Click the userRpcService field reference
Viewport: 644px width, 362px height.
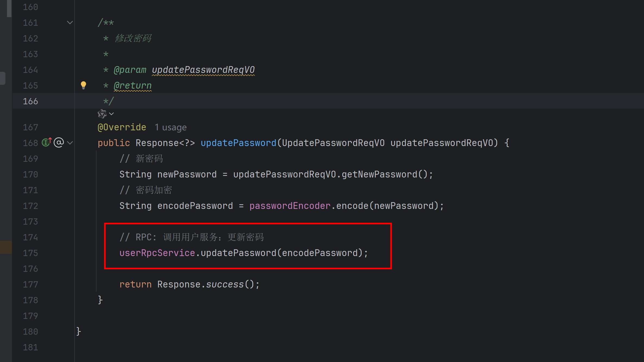coord(157,253)
